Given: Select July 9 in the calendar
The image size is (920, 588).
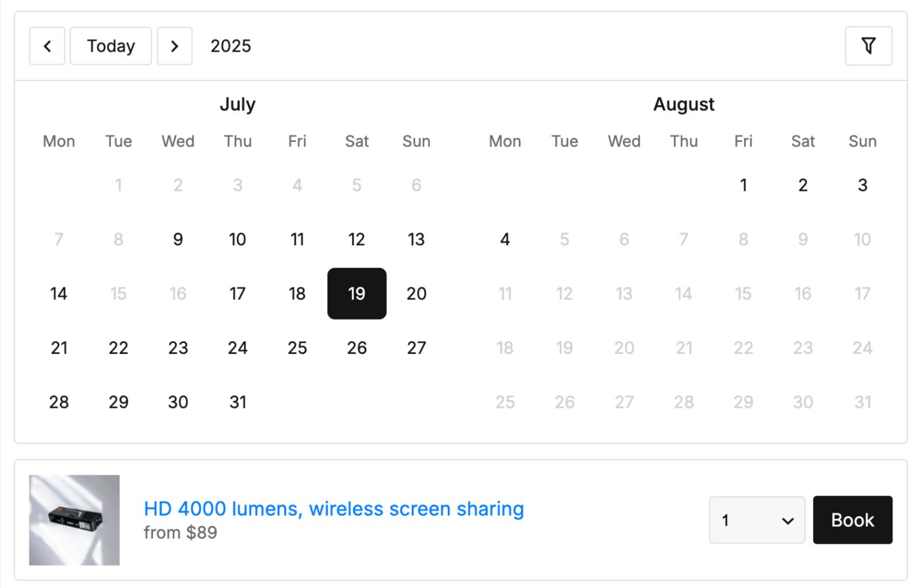Looking at the screenshot, I should [x=178, y=239].
